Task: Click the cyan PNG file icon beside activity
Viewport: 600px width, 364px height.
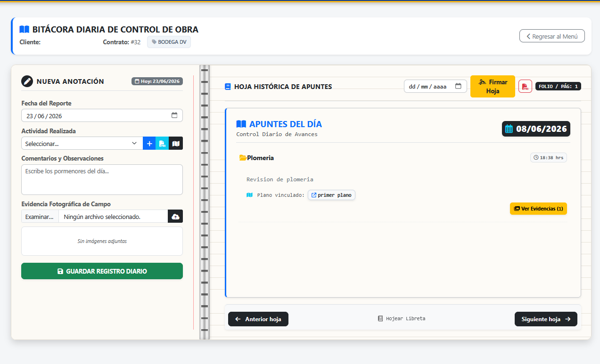Action: point(162,144)
